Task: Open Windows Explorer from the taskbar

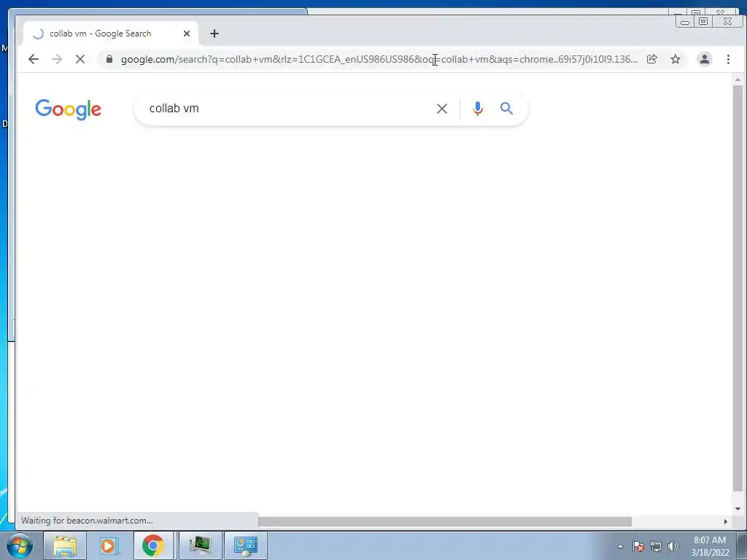Action: click(x=65, y=545)
